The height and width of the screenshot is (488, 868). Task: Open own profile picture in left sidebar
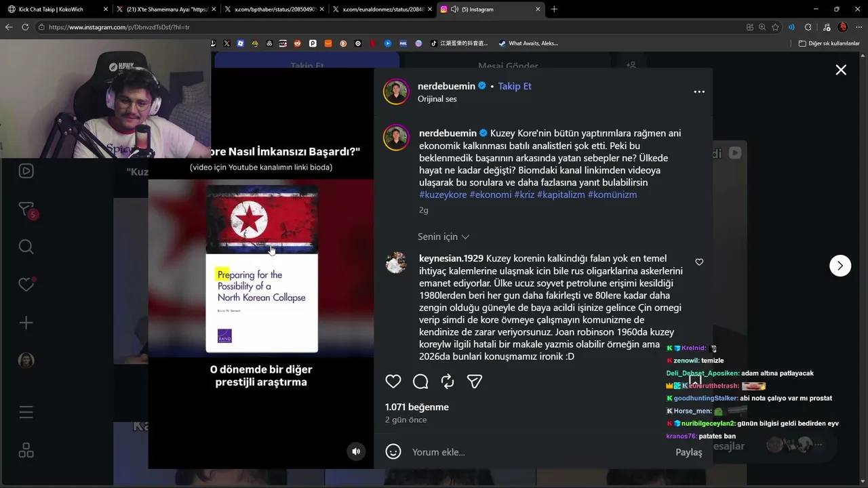point(26,361)
